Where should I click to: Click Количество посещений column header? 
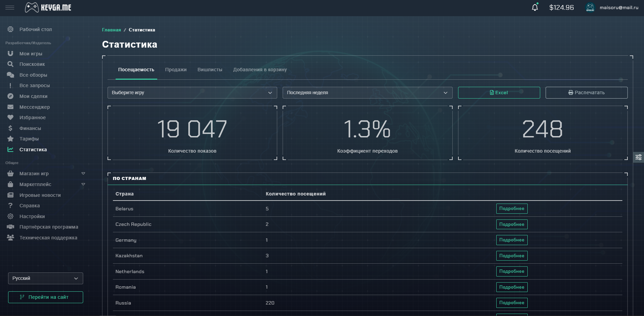[296, 194]
